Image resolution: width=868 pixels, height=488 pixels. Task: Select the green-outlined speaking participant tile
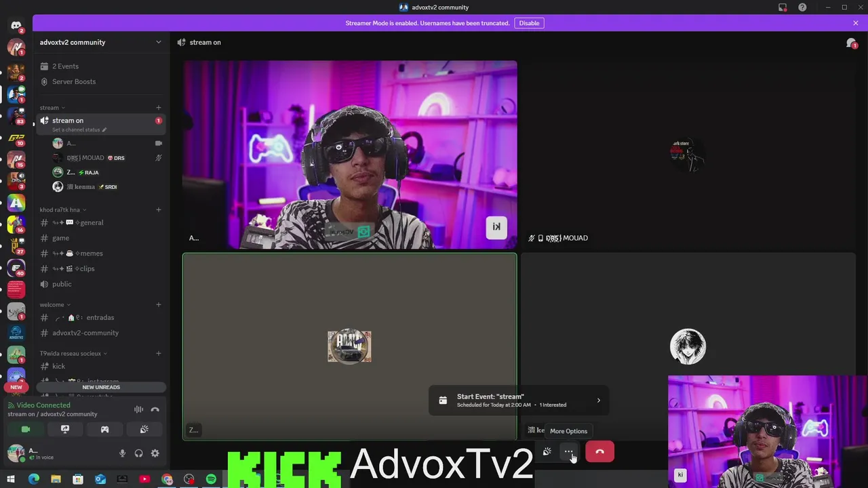(x=350, y=346)
